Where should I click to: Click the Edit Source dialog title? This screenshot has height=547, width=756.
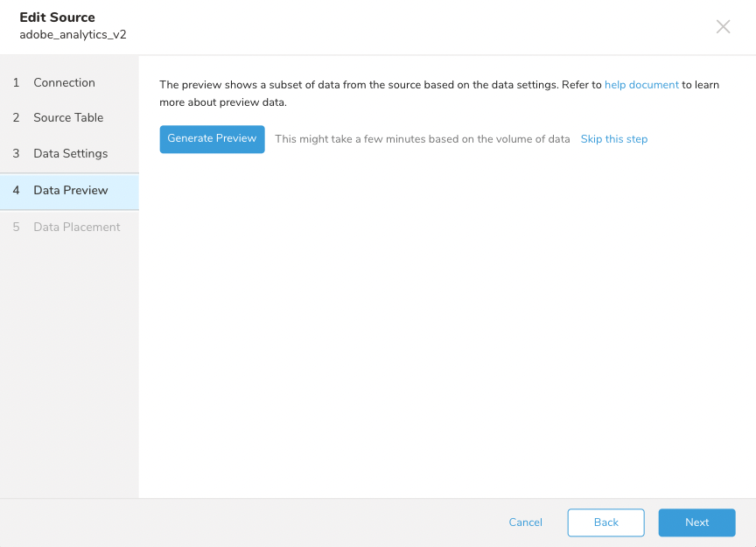(57, 18)
